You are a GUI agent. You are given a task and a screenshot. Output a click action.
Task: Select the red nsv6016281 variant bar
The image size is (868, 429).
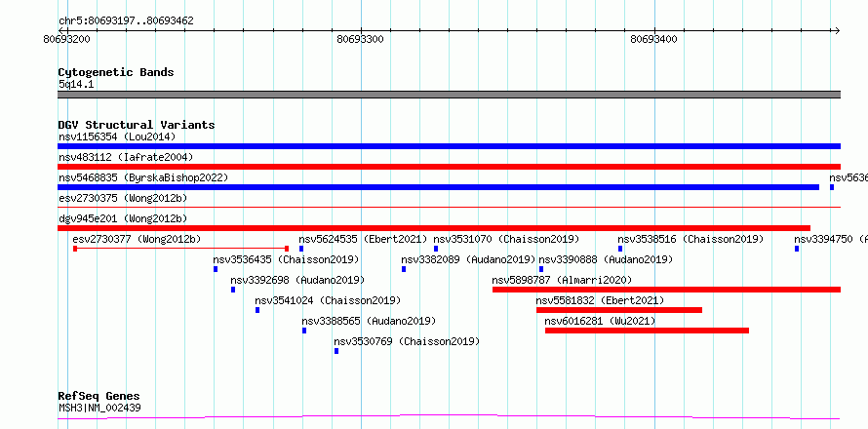click(648, 331)
